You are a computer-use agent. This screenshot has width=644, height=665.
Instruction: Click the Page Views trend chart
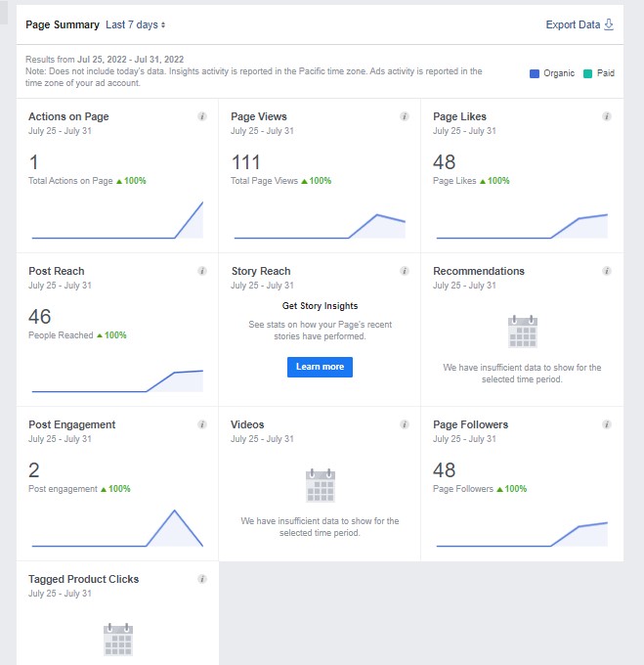[x=320, y=225]
